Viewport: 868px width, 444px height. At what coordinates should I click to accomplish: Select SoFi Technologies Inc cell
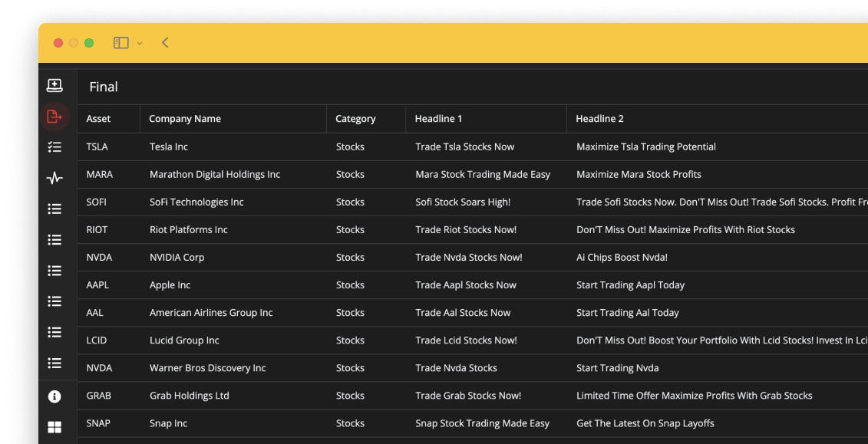click(x=196, y=202)
